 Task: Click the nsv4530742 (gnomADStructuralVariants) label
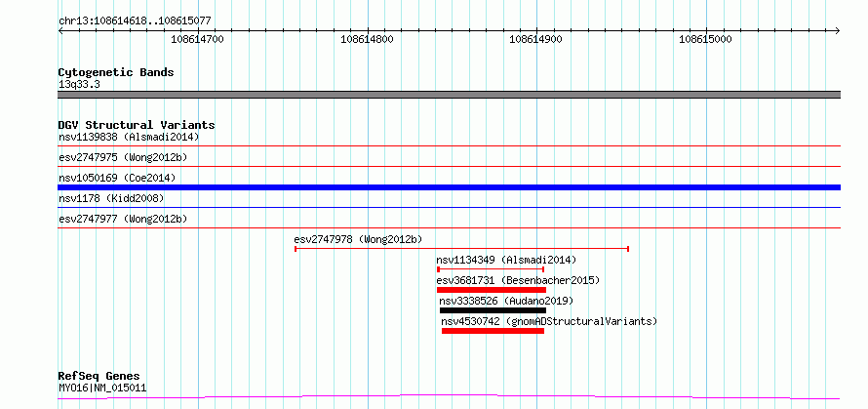coord(549,321)
